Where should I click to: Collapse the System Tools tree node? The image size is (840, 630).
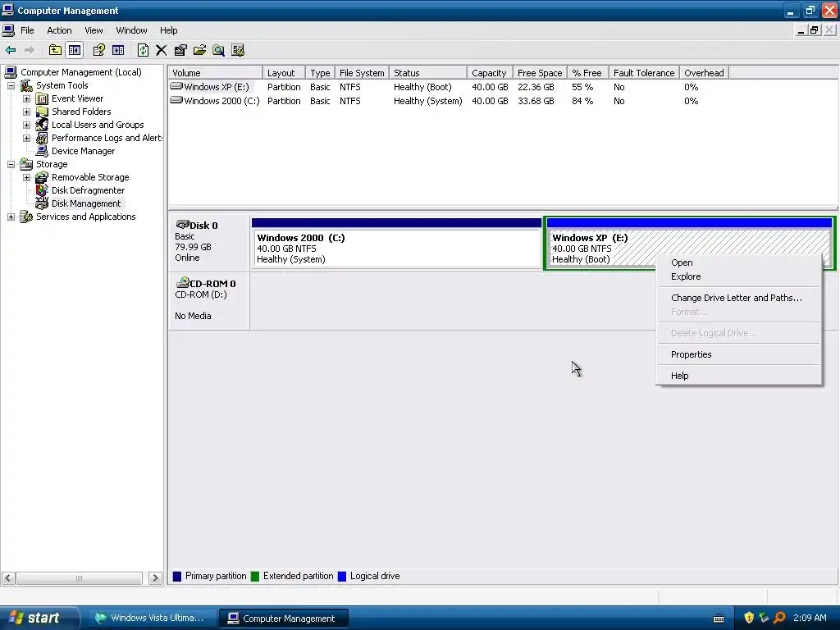11,85
